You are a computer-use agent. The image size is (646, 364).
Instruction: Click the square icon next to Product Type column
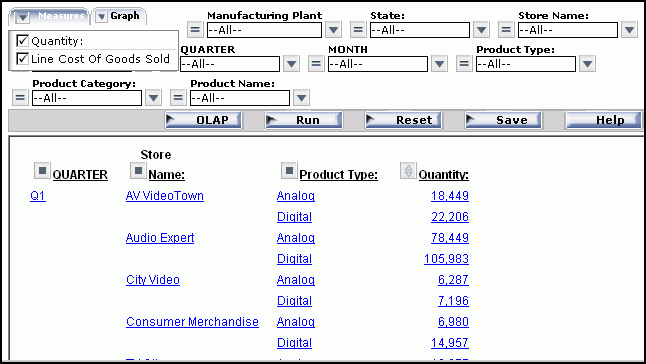[289, 170]
